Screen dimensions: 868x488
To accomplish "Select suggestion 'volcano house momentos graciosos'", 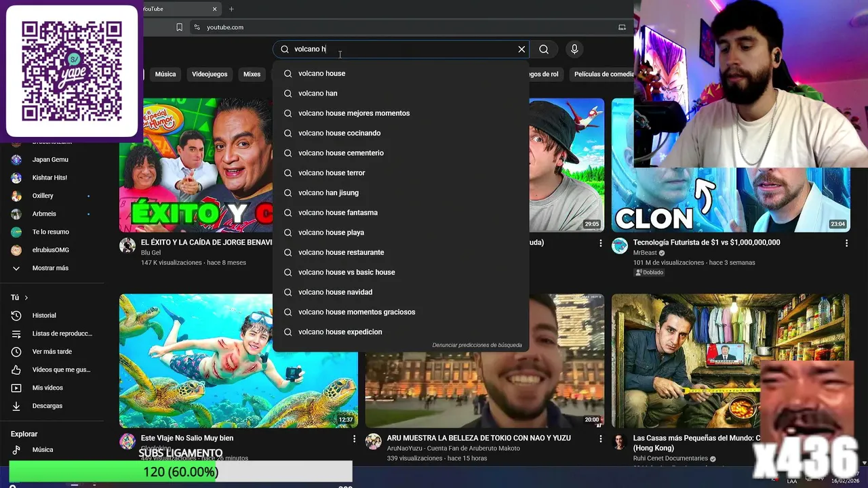I will coord(401,312).
